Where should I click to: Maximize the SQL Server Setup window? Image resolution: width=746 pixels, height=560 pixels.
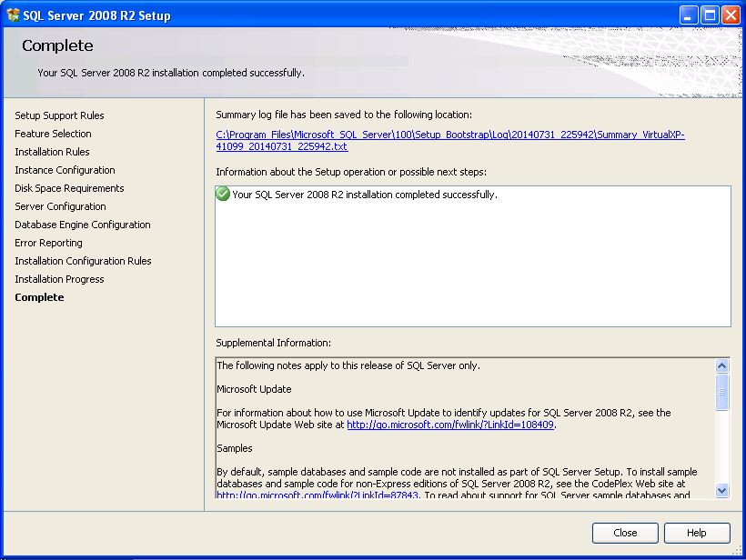[709, 15]
